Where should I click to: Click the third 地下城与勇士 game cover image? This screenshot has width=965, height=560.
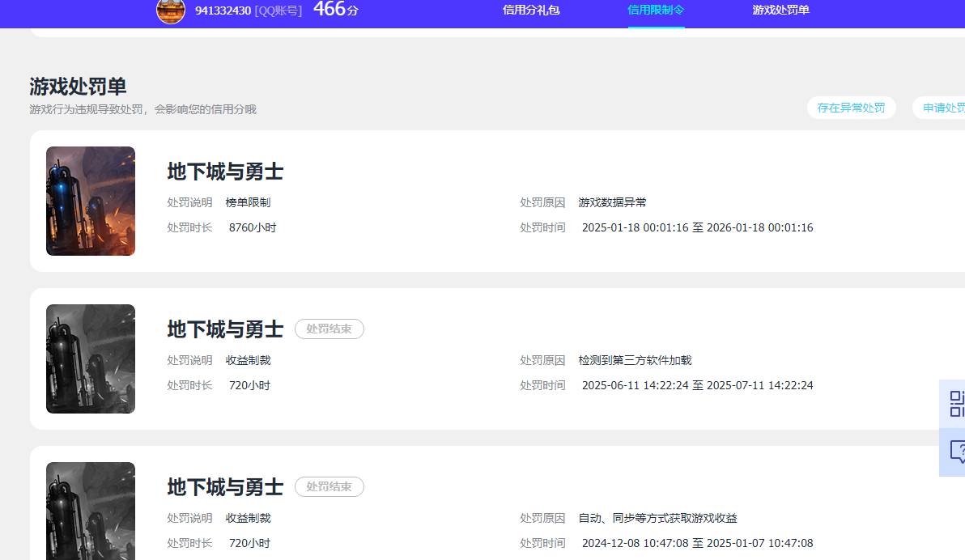coord(90,510)
